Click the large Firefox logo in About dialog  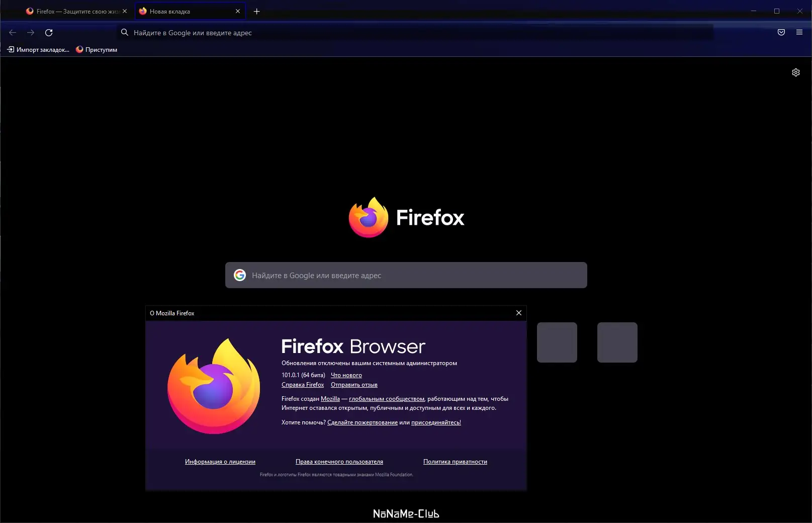click(214, 386)
